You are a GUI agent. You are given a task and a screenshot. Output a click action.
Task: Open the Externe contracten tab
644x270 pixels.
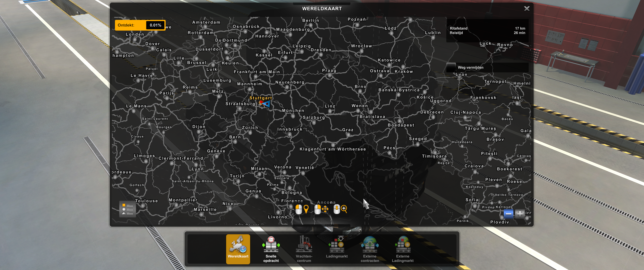coord(370,249)
